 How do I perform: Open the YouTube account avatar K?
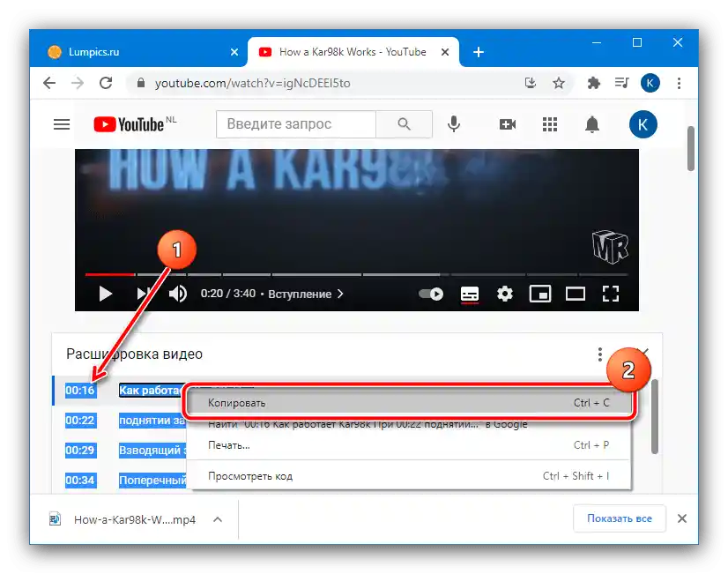click(x=643, y=124)
